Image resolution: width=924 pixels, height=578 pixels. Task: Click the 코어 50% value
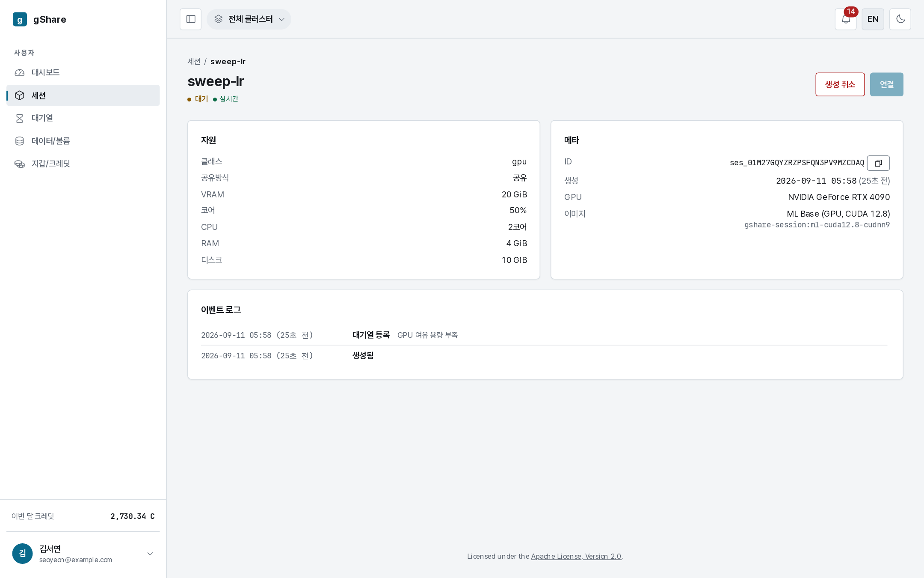518,210
